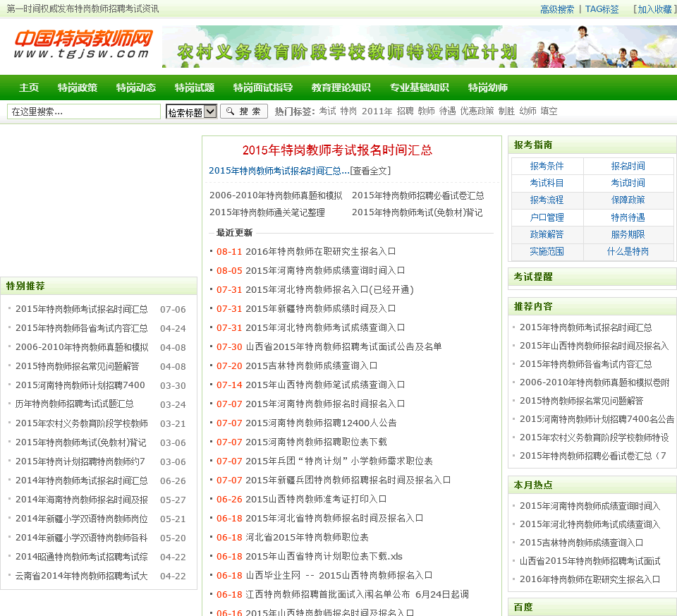Open 2015河南特岗教师招聘职位表下载

click(316, 442)
